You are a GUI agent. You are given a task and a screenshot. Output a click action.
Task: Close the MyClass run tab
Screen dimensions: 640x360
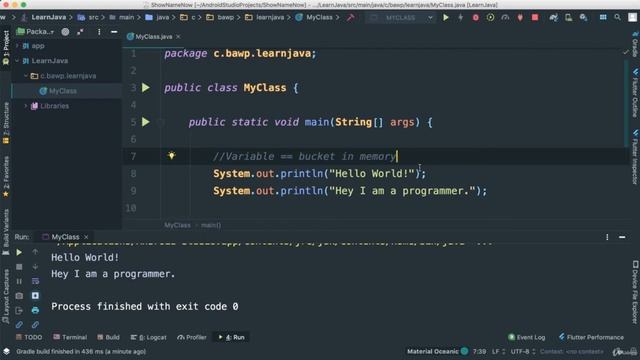point(86,237)
